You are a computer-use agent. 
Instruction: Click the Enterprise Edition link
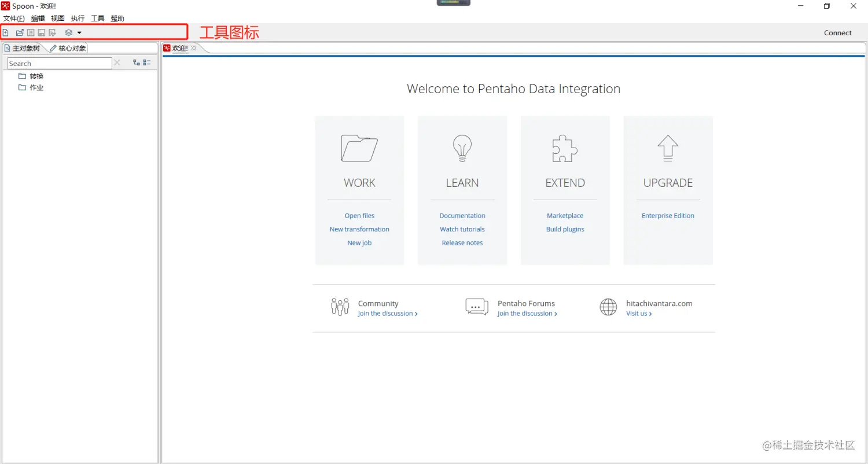pos(668,216)
